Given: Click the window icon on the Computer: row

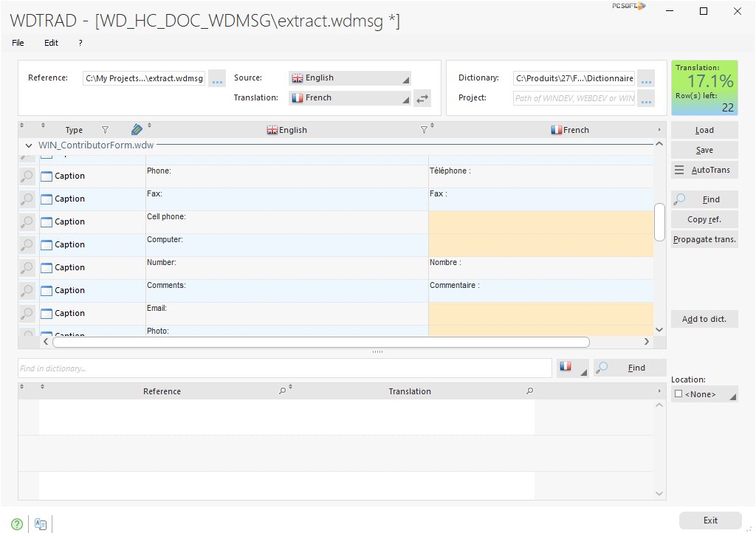Looking at the screenshot, I should 47,245.
